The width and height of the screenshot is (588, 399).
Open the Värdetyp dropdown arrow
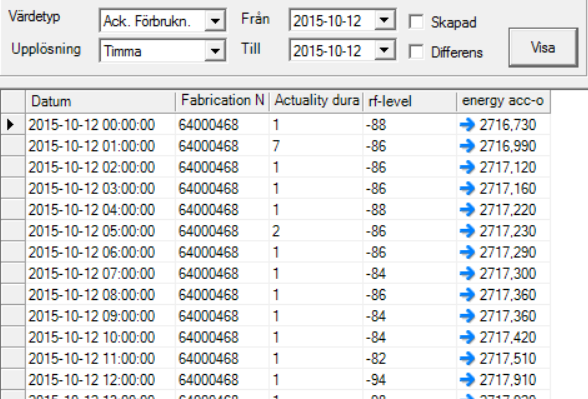pos(215,21)
